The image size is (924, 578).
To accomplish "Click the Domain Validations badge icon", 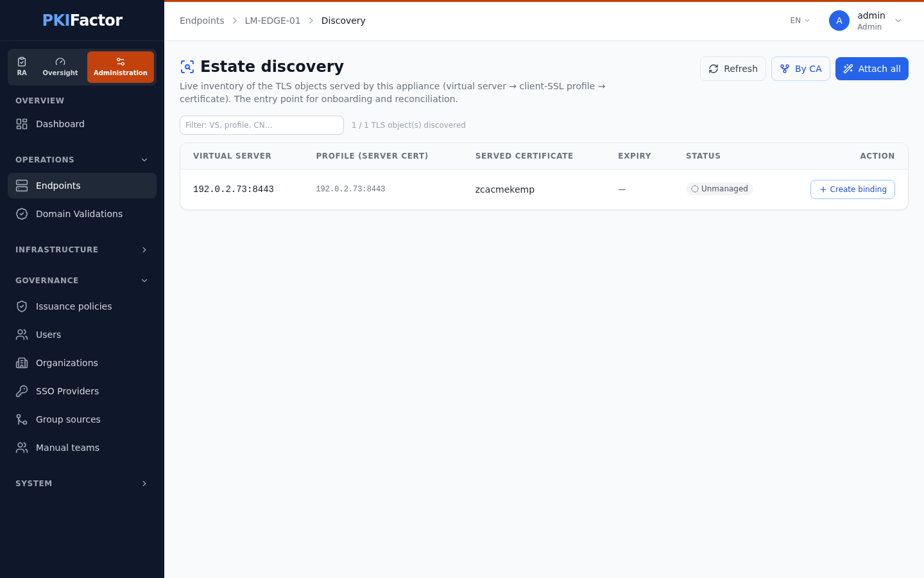I will 22,214.
